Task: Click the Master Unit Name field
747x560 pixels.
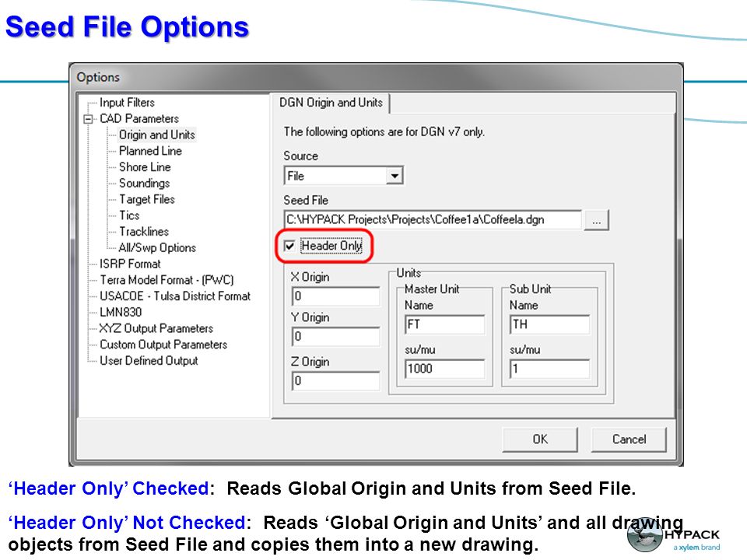Action: click(x=444, y=324)
